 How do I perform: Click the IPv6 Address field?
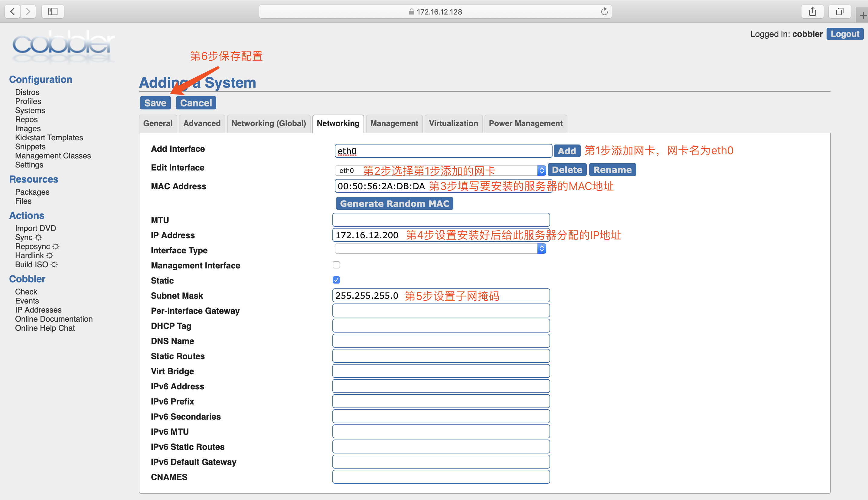click(x=441, y=386)
